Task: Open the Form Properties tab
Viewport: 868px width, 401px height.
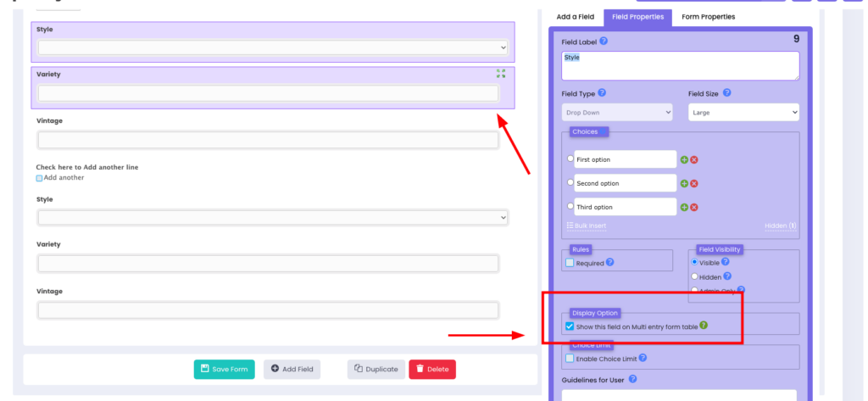Action: click(x=708, y=17)
